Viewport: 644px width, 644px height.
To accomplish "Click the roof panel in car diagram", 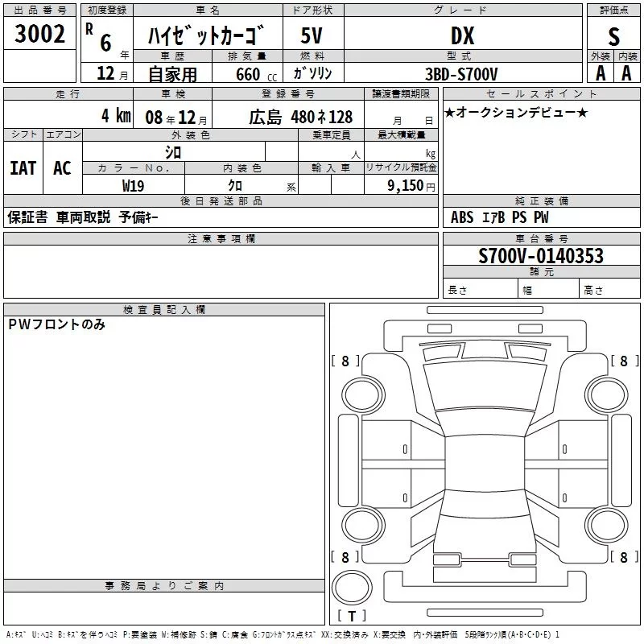I will [x=485, y=463].
